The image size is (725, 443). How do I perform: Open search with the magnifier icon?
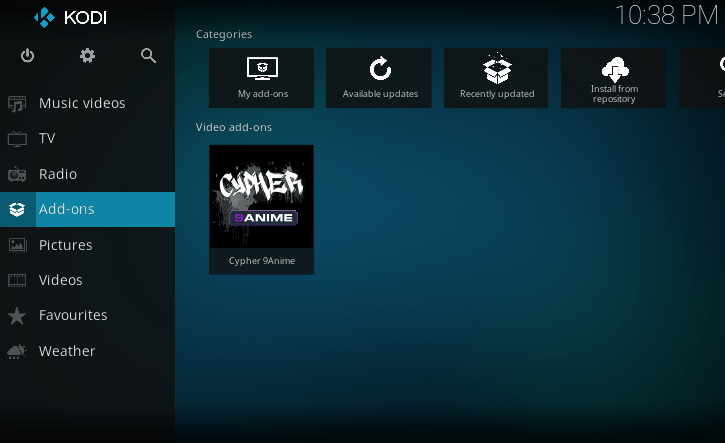(148, 56)
